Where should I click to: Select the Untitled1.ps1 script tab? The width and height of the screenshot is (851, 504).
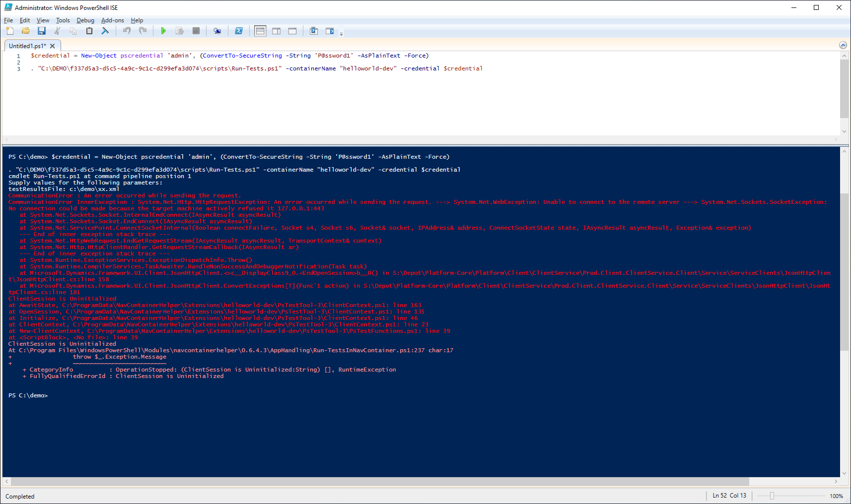27,46
